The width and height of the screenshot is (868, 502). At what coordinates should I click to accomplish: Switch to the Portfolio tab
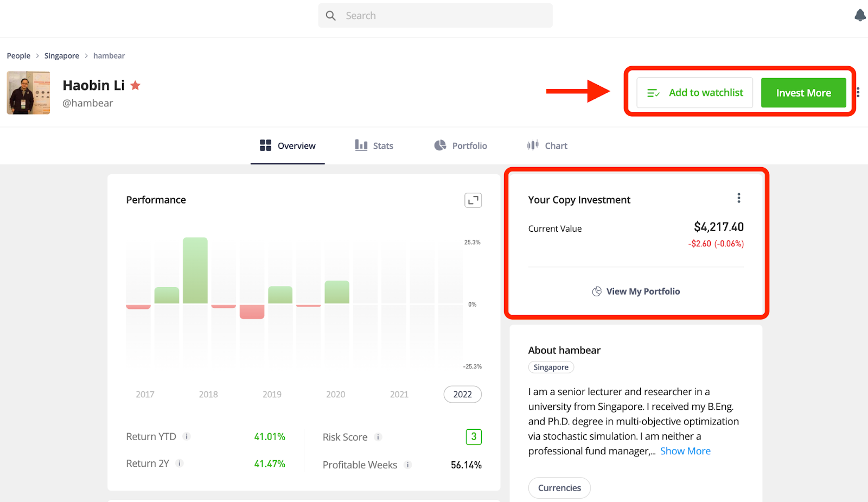point(461,145)
